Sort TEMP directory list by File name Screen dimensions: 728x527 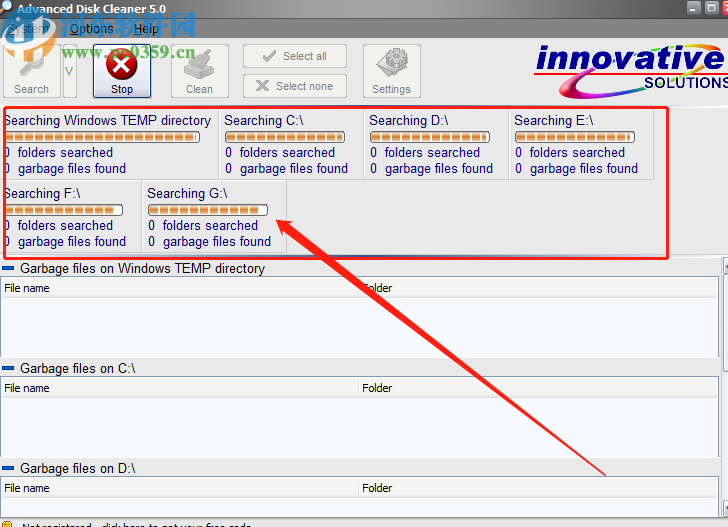[180, 288]
